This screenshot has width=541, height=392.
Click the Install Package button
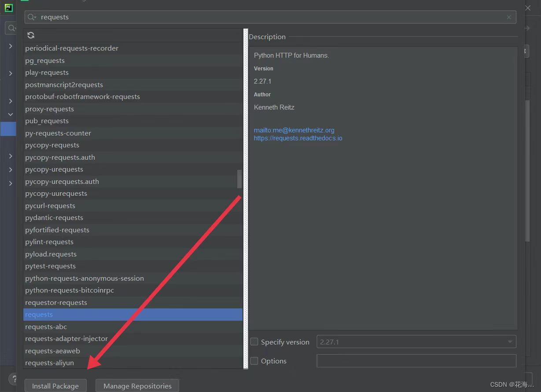pyautogui.click(x=55, y=386)
